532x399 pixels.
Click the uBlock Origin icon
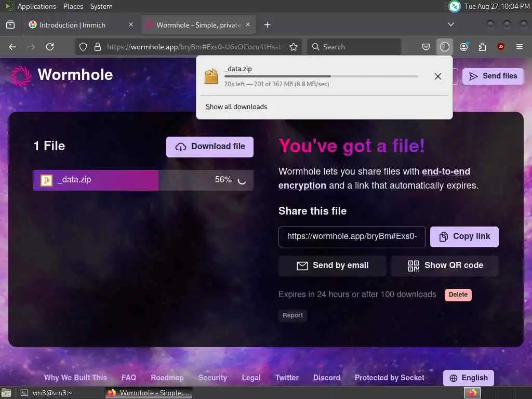501,47
